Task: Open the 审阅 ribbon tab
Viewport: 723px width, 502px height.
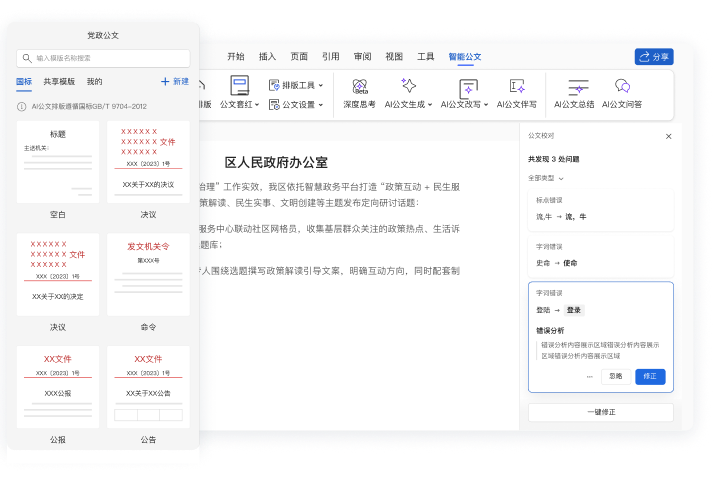Action: pyautogui.click(x=362, y=57)
